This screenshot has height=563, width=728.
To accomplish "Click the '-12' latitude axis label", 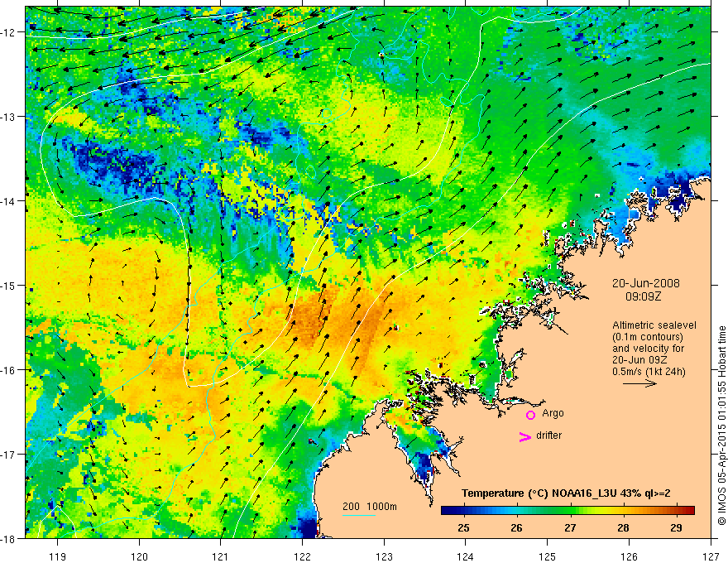I will coord(9,32).
